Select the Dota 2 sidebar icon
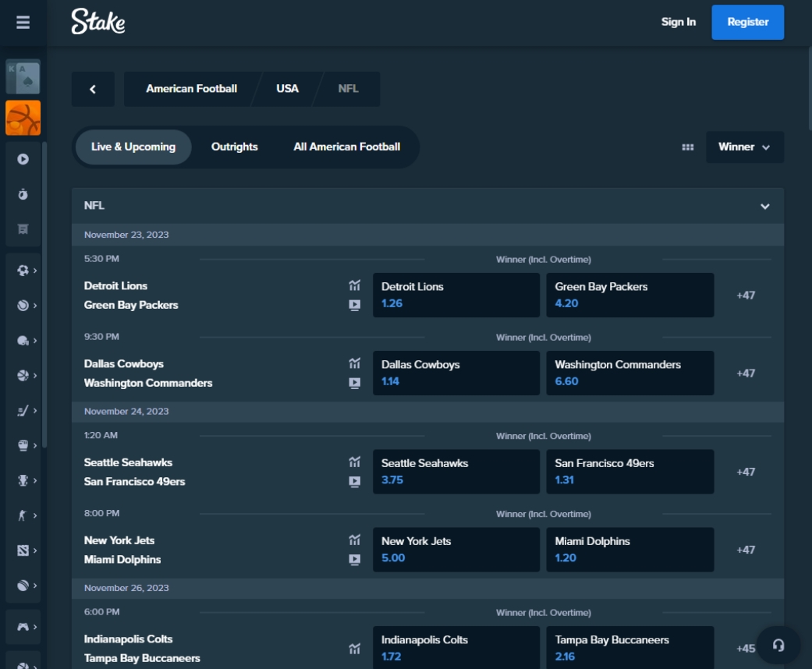This screenshot has height=669, width=812. coord(23,550)
